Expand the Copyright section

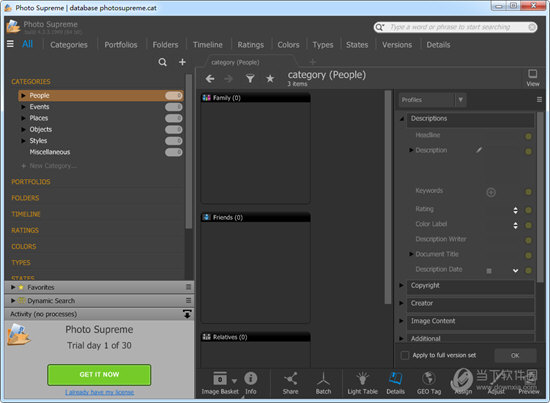[402, 285]
